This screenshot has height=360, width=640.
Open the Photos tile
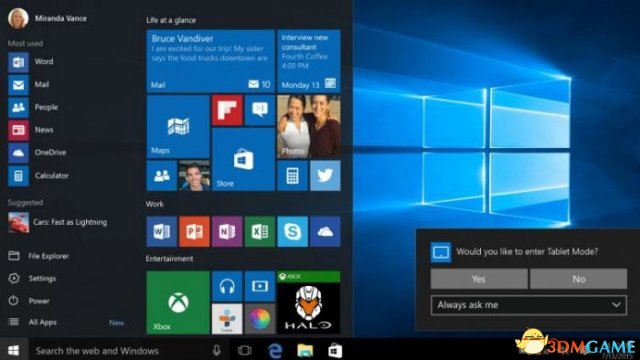[x=309, y=127]
